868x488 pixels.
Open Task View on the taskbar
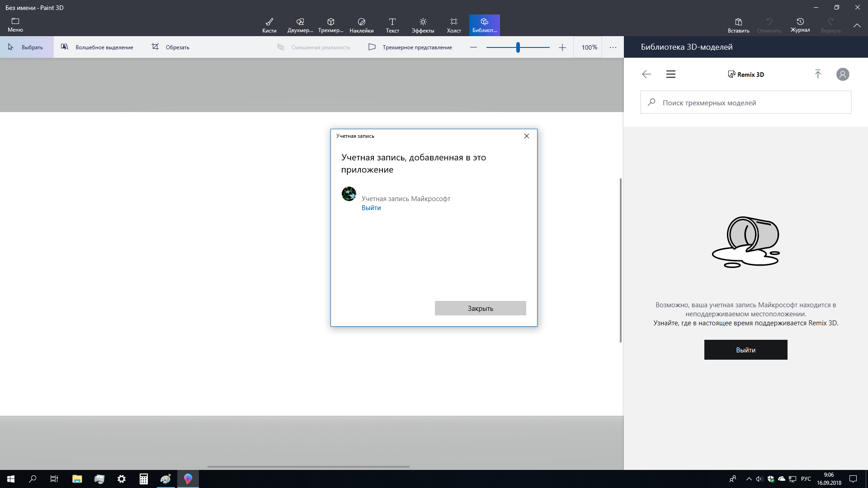tap(54, 479)
